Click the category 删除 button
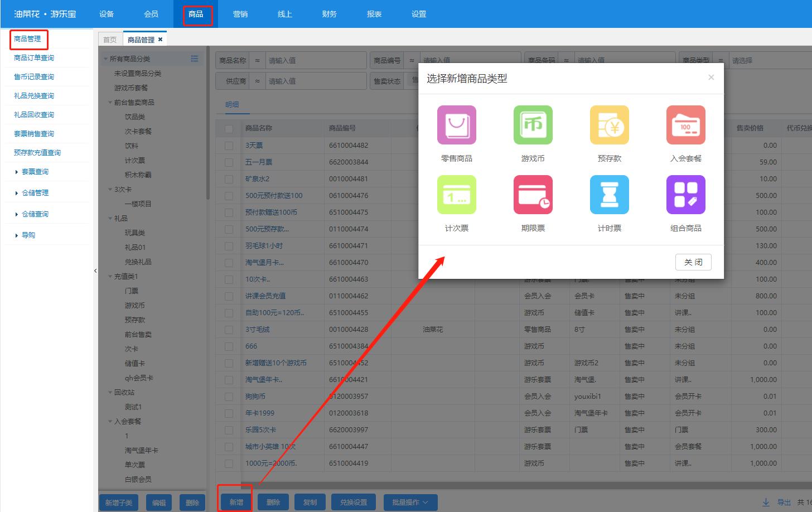This screenshot has width=812, height=512. click(192, 503)
